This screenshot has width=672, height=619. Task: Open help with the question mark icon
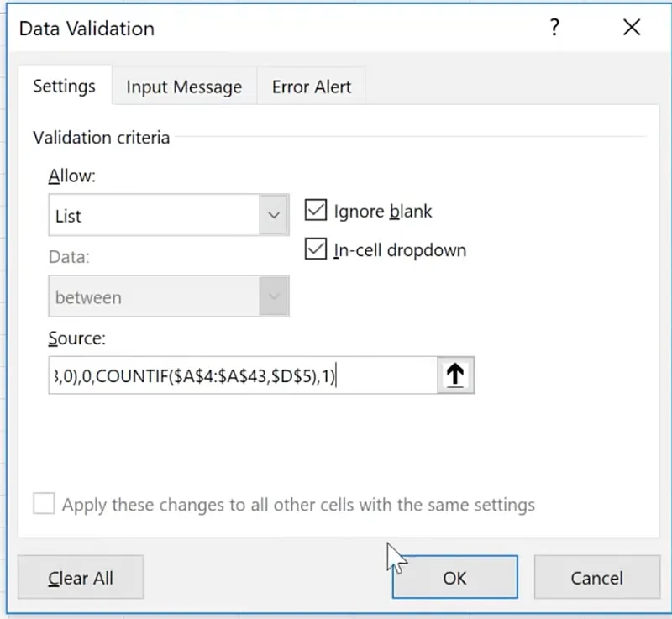click(554, 28)
